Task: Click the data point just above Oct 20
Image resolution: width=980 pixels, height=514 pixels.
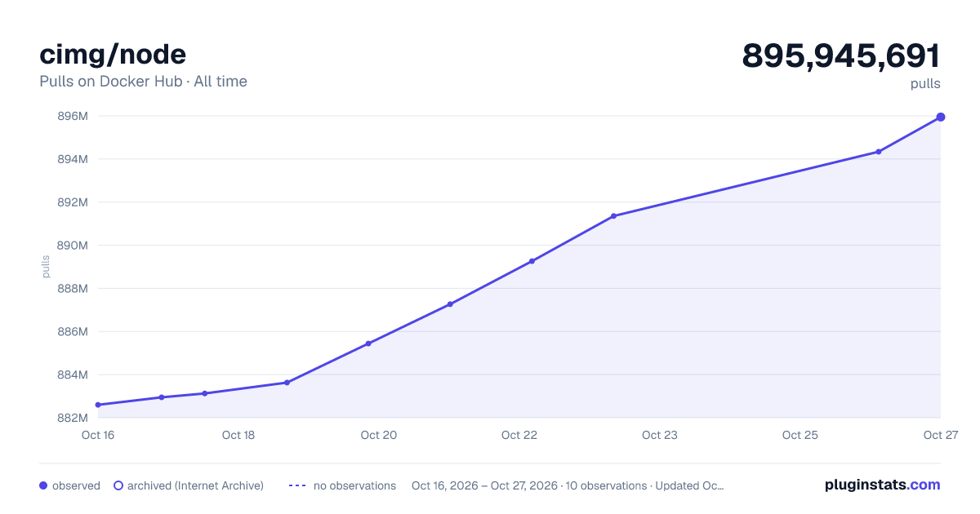Action: pyautogui.click(x=368, y=343)
